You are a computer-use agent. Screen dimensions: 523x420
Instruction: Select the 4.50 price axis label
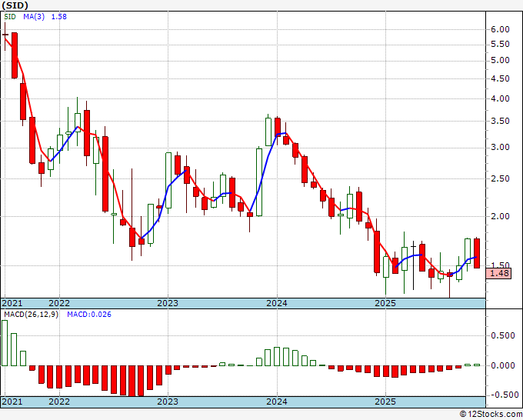coord(501,78)
